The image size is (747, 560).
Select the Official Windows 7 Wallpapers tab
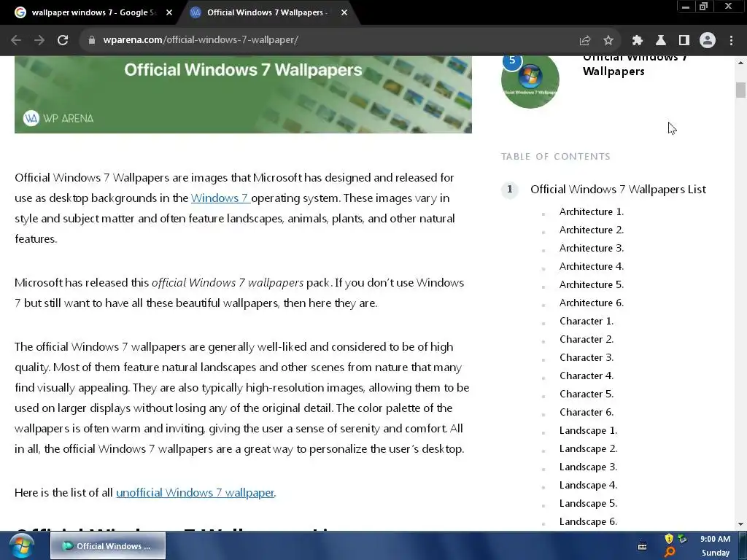click(267, 13)
